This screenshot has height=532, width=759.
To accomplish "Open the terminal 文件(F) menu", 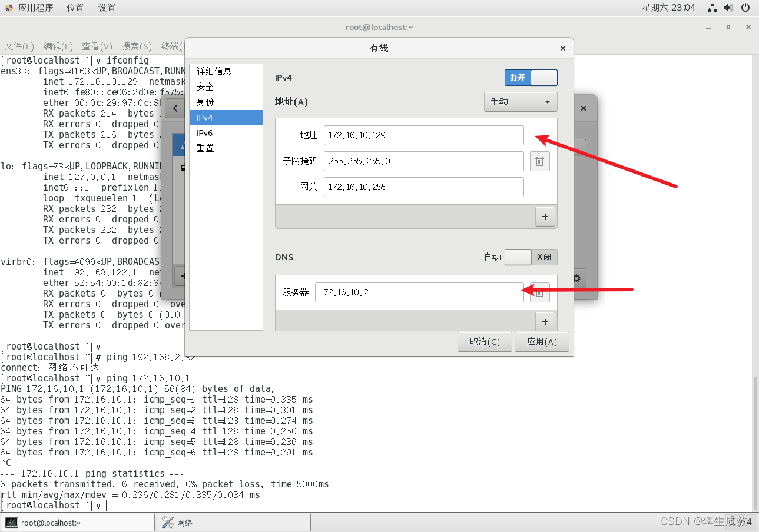I will tap(19, 46).
